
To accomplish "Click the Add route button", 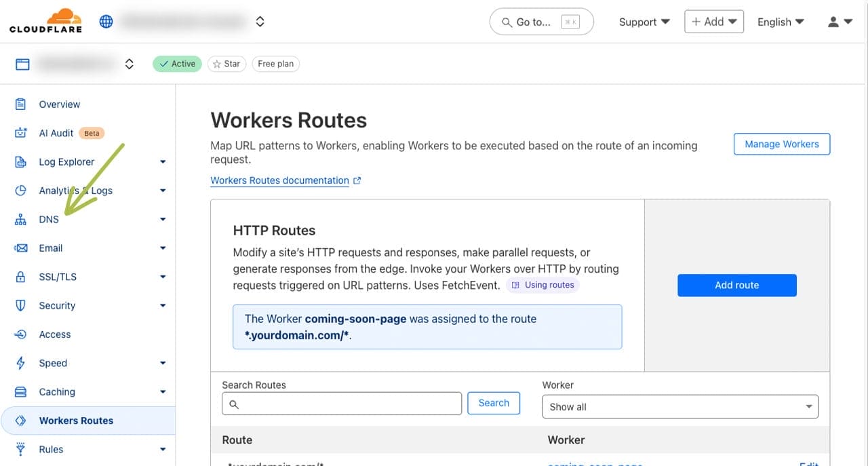I will (x=737, y=285).
